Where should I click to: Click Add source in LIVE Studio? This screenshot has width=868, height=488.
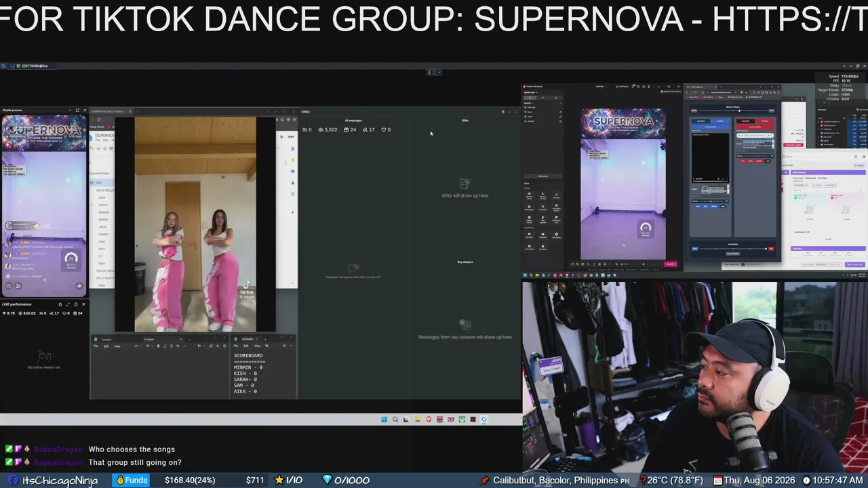[542, 176]
